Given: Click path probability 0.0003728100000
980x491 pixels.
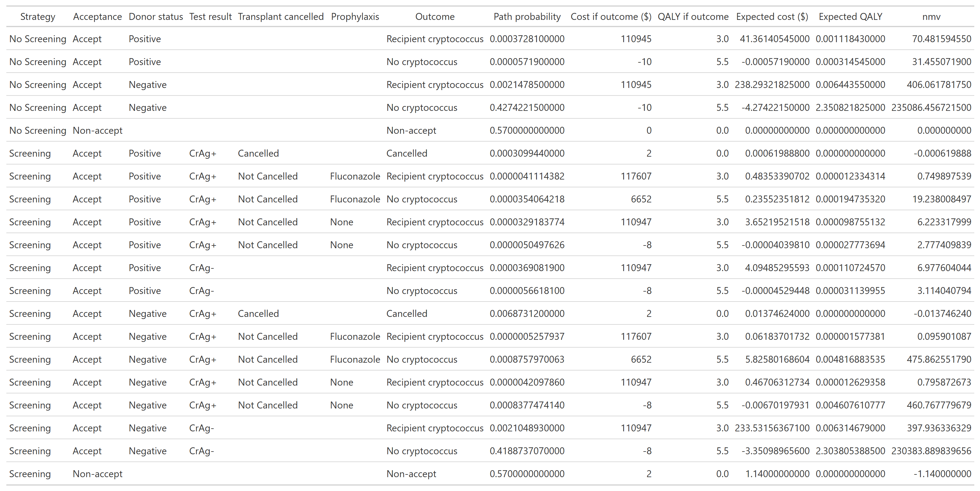Looking at the screenshot, I should pos(527,39).
